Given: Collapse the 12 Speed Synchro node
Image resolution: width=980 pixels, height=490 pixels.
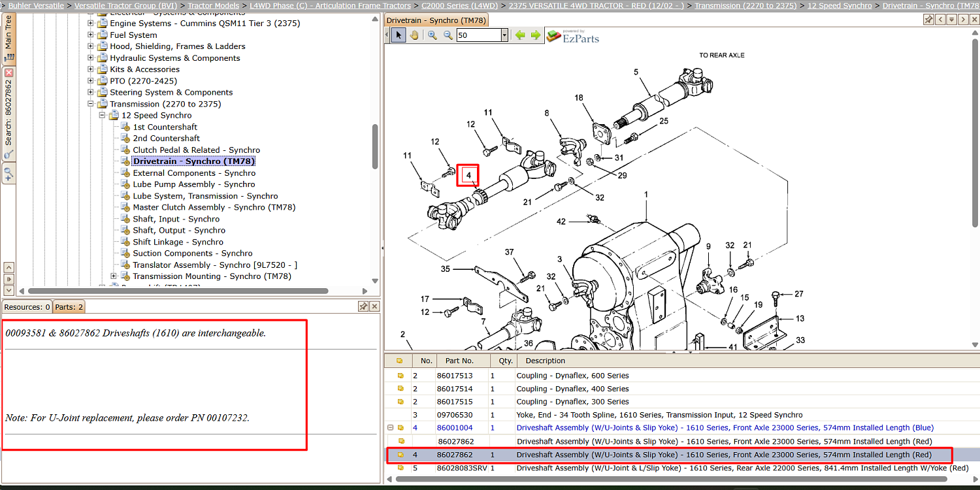Looking at the screenshot, I should pyautogui.click(x=102, y=116).
